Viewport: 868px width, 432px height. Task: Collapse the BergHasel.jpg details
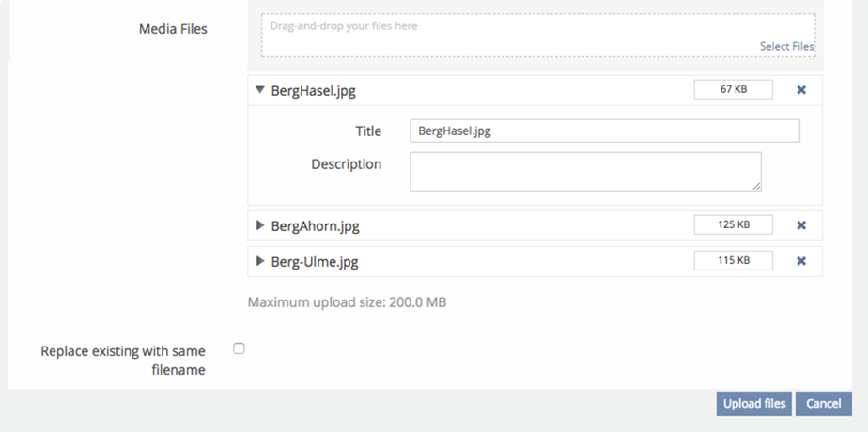(x=260, y=91)
